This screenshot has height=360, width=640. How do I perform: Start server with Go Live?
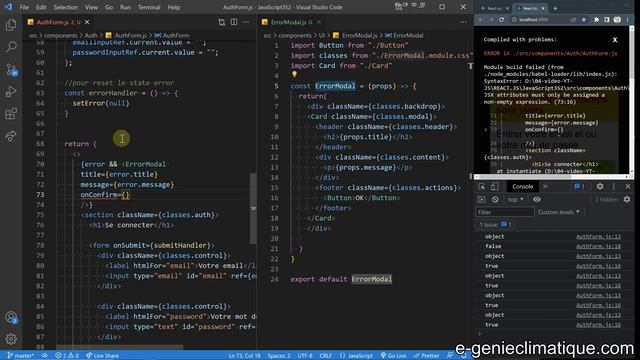(393, 356)
